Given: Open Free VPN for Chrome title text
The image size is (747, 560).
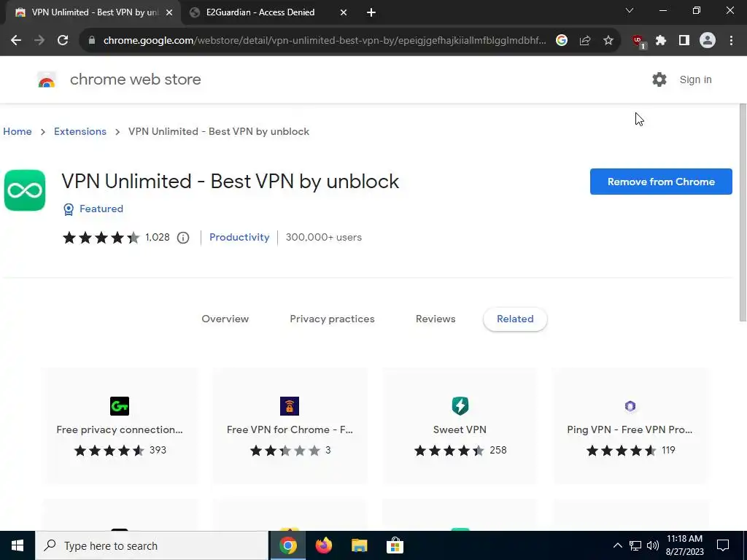Looking at the screenshot, I should pyautogui.click(x=290, y=429).
